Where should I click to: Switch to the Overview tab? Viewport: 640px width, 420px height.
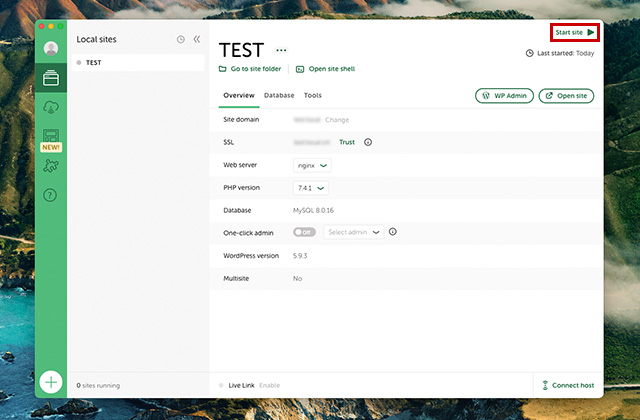239,96
